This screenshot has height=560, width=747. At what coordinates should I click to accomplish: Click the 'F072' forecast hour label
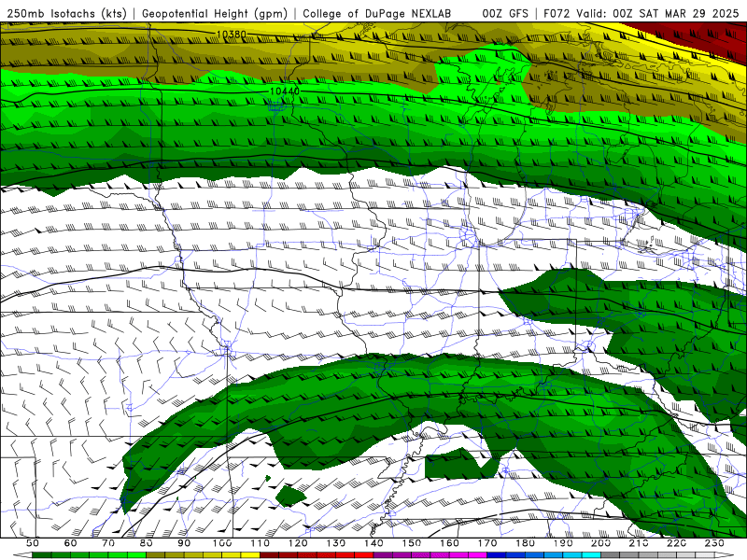click(557, 14)
